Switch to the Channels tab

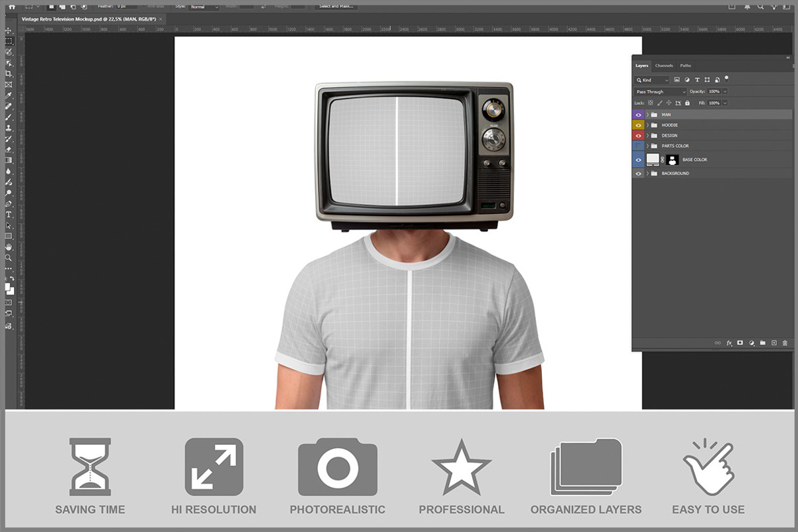pos(664,66)
